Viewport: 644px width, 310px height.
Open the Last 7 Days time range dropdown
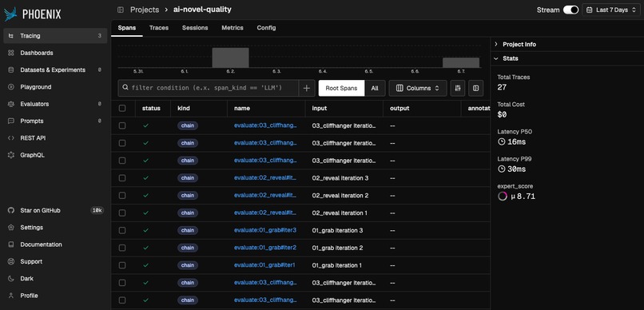pyautogui.click(x=611, y=10)
